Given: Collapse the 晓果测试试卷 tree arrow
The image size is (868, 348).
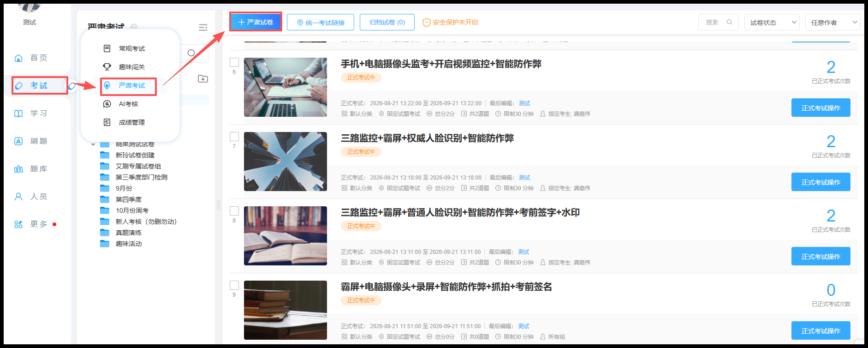Looking at the screenshot, I should (93, 144).
